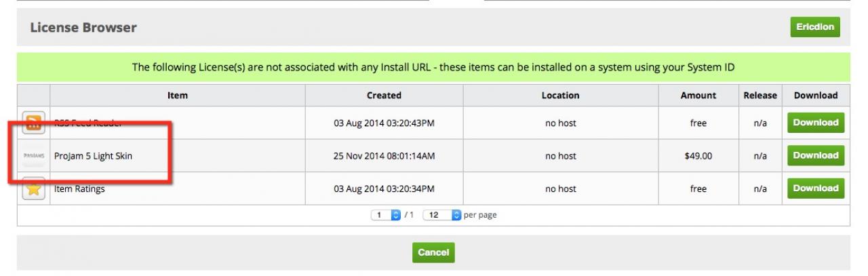Click the Location column header
The width and height of the screenshot is (868, 276).
(560, 96)
